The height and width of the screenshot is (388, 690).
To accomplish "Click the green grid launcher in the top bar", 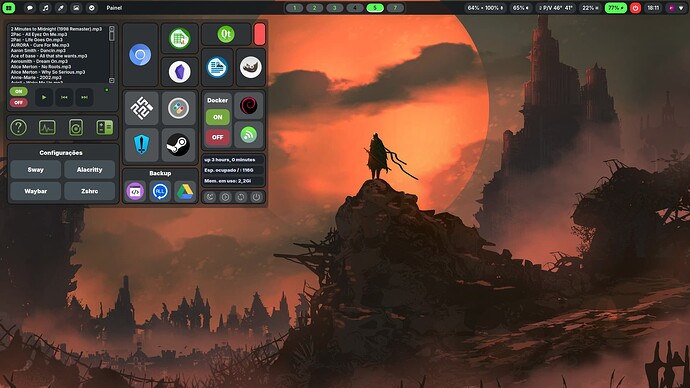I will [x=8, y=7].
